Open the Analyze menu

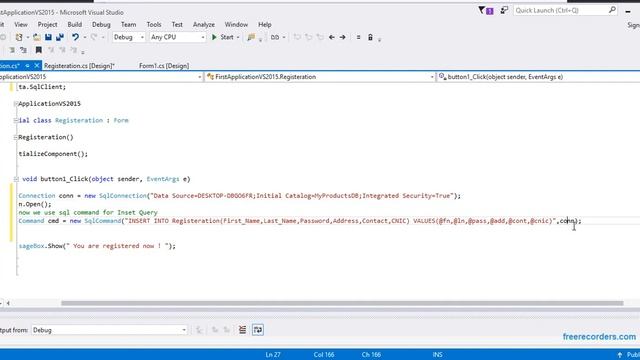[204, 24]
